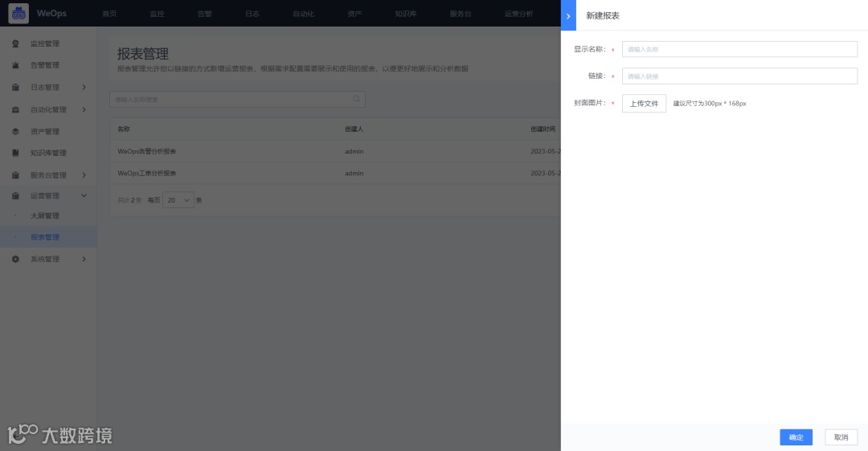
Task: Confirm with the blue 确定 button
Action: (796, 437)
